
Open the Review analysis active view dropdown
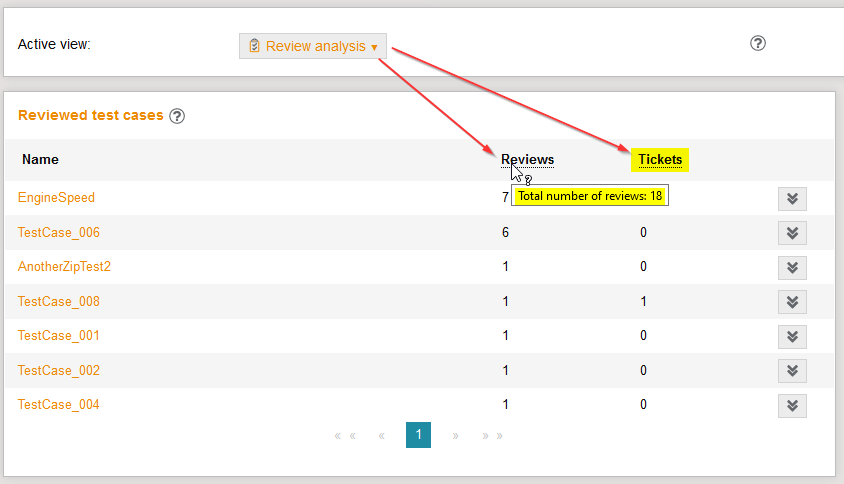[313, 46]
